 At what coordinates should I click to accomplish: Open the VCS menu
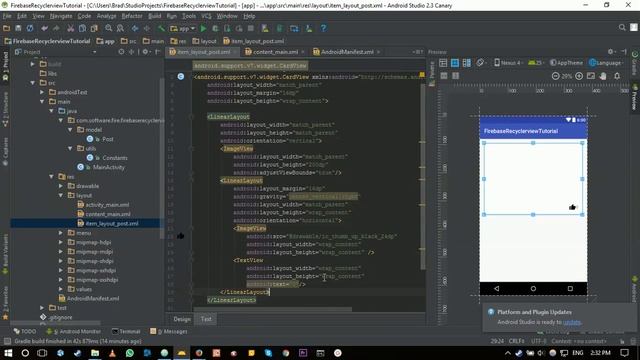tap(206, 16)
